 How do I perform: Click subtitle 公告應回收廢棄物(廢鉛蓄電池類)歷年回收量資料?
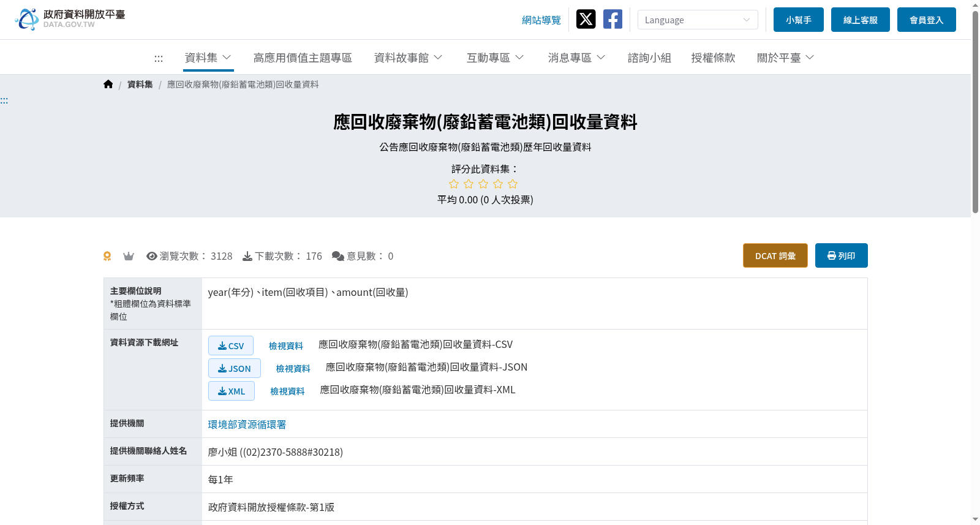click(x=485, y=147)
